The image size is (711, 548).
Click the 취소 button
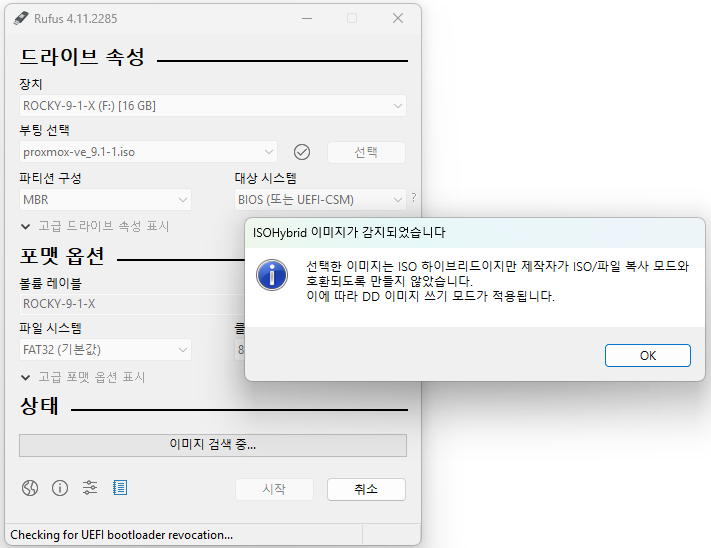coord(366,489)
